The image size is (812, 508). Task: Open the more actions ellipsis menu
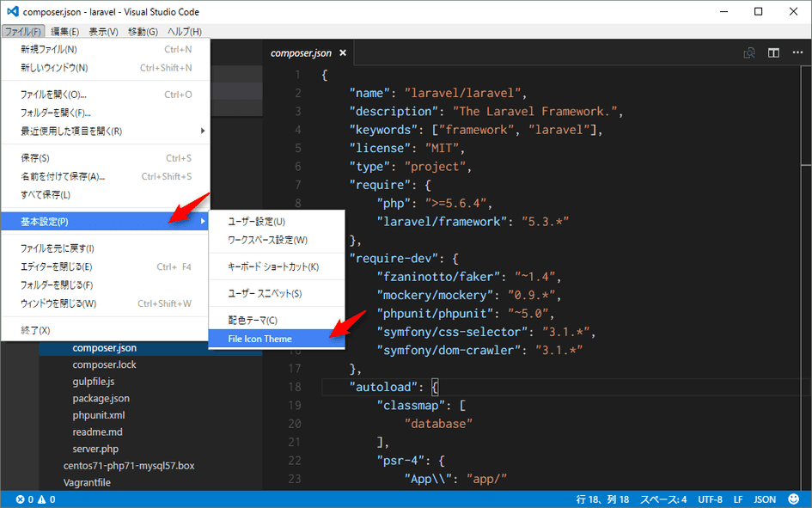point(797,53)
